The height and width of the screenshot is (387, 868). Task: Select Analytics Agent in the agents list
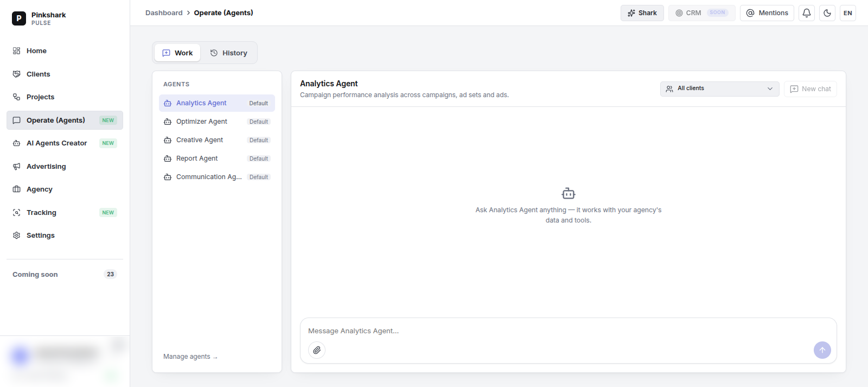217,103
